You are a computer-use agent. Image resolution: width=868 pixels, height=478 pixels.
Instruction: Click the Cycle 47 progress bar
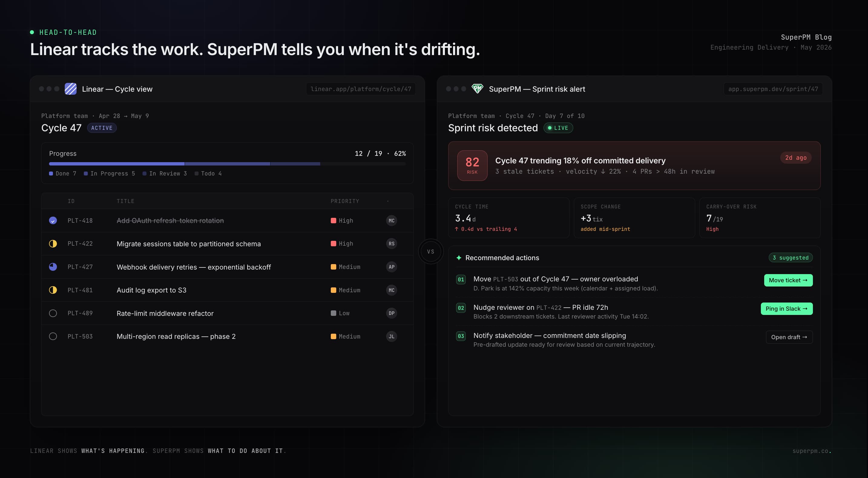point(228,164)
